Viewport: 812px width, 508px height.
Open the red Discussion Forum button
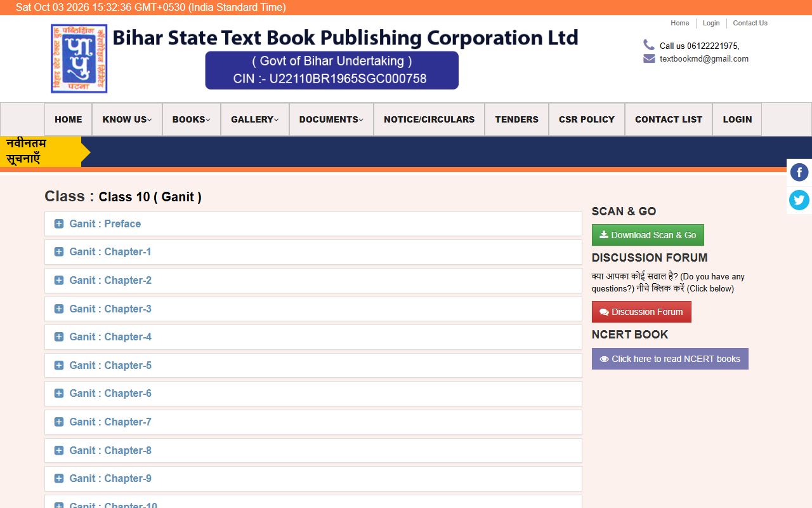click(641, 312)
